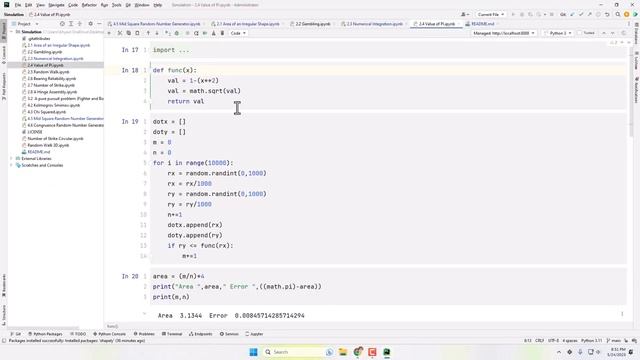
Task: Open the File menu
Action: 18,5
